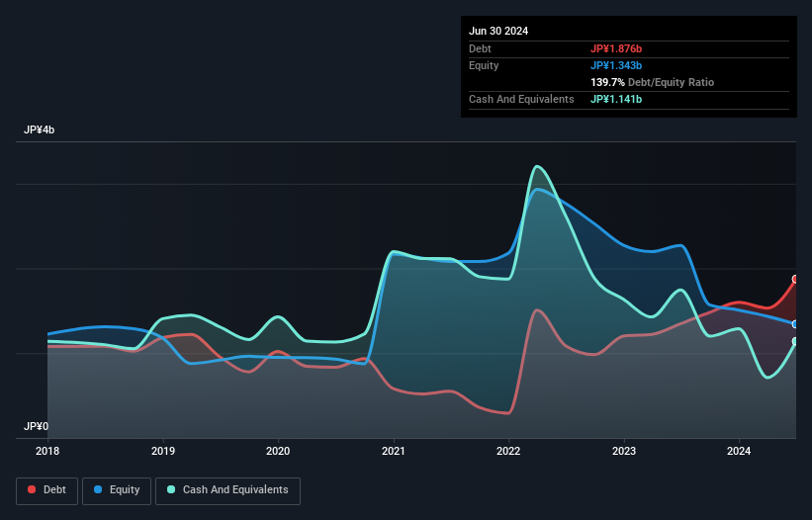The image size is (812, 520).
Task: Click the JP¥4b y-axis label
Action: (39, 130)
